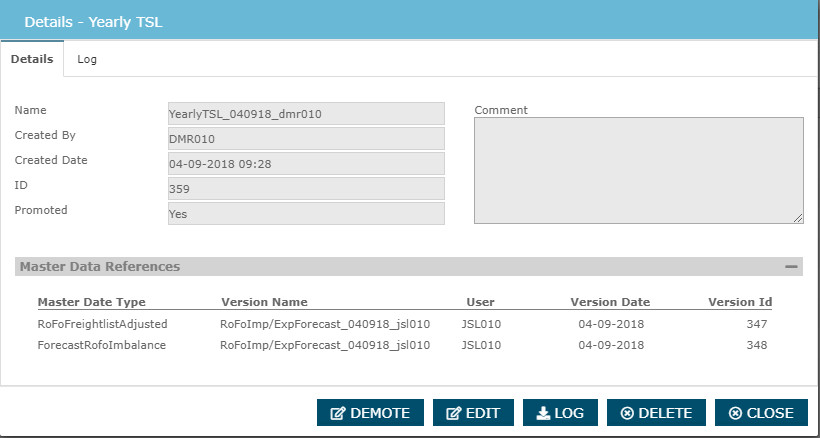Grab the Comment box resize handle

pos(798,218)
